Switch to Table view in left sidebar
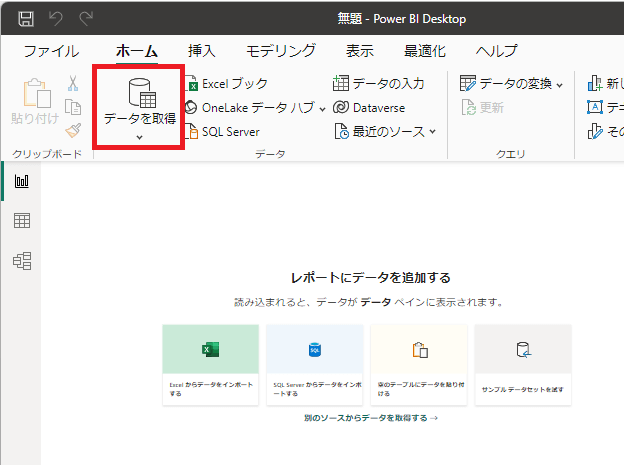This screenshot has width=624, height=465. [x=21, y=221]
